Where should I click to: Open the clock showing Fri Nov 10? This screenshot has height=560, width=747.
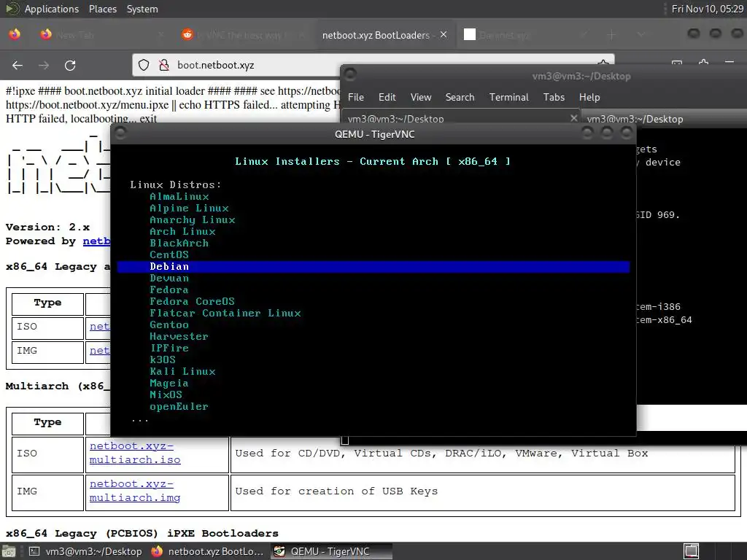pos(707,9)
